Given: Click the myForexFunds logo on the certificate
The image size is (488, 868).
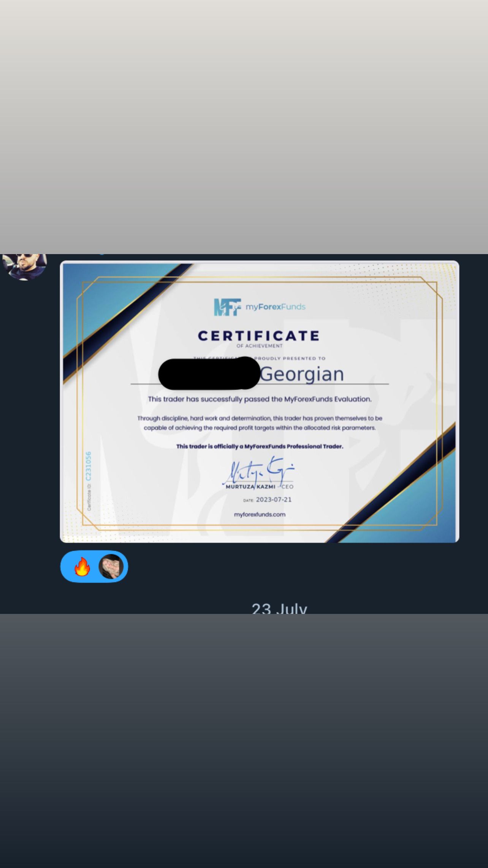Looking at the screenshot, I should click(260, 307).
